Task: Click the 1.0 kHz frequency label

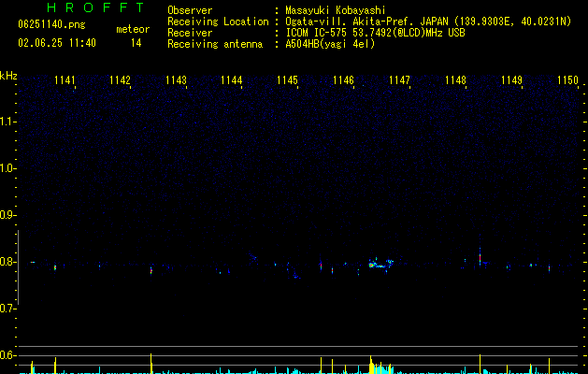Action: point(7,168)
